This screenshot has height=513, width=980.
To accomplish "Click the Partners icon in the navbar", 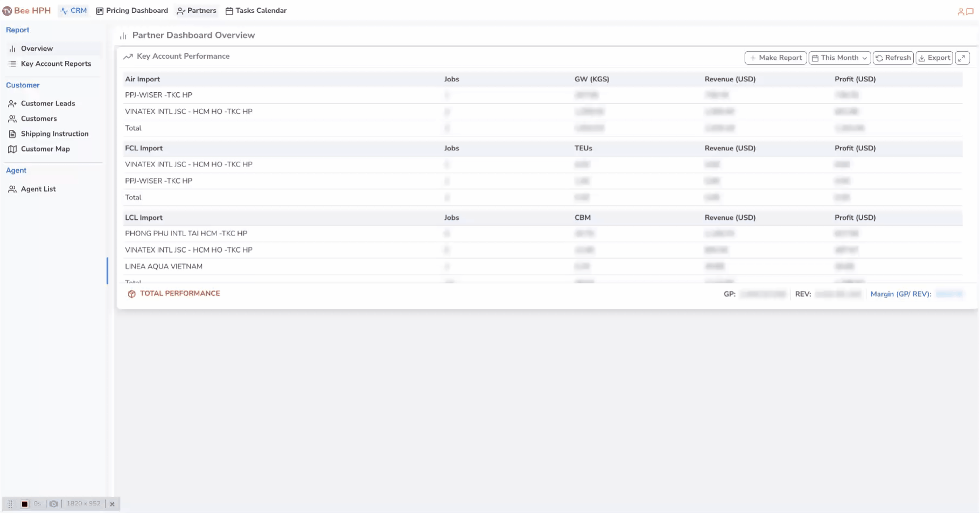I will 180,11.
